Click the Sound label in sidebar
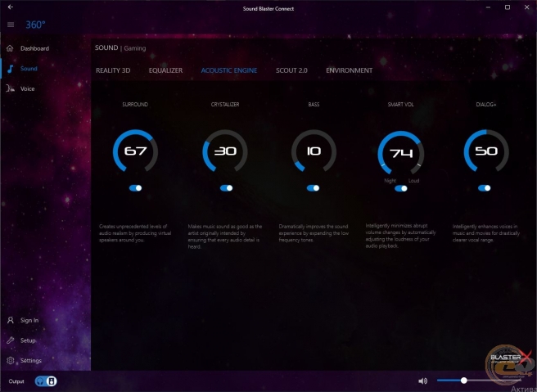This screenshot has width=537, height=392. 29,69
